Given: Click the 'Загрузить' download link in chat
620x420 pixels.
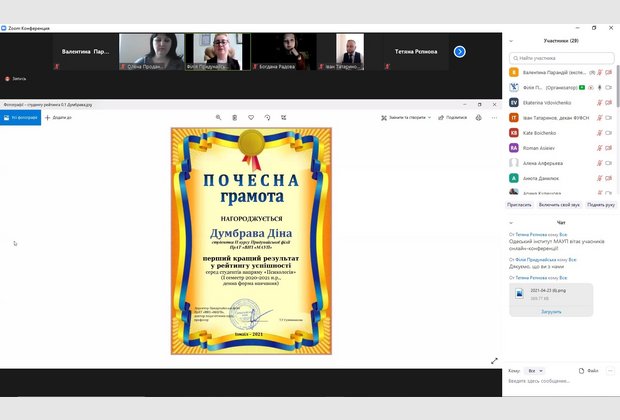Looking at the screenshot, I should point(551,311).
